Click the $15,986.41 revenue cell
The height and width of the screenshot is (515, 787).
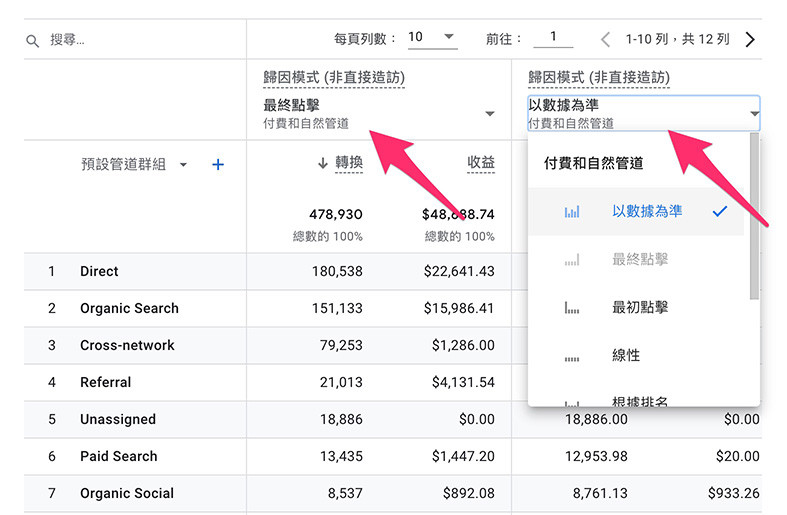tap(459, 309)
